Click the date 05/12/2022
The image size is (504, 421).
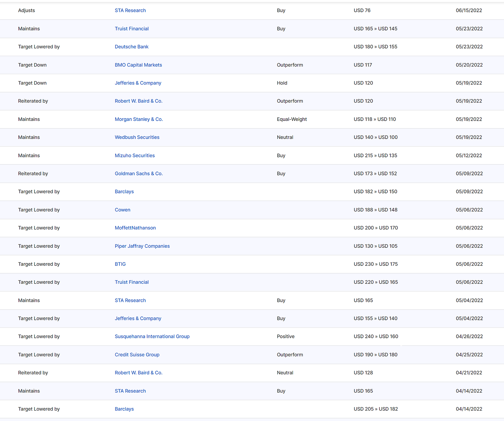click(469, 156)
